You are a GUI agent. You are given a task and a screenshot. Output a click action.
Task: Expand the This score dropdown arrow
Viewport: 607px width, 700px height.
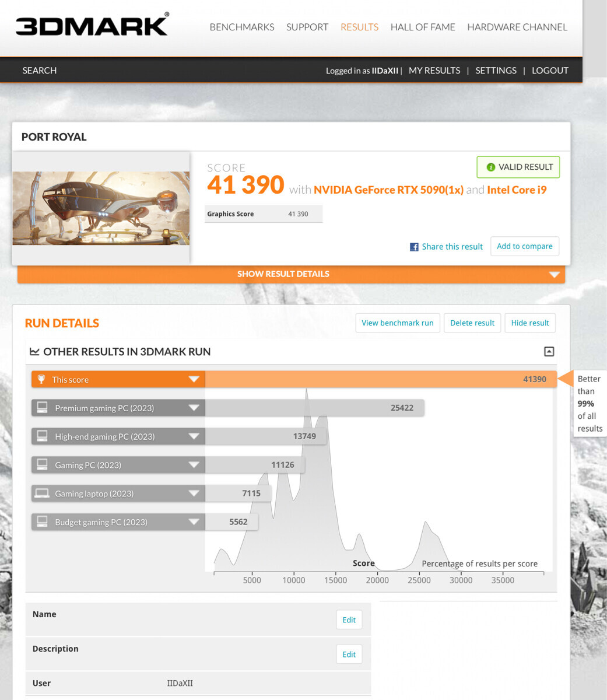coord(194,380)
